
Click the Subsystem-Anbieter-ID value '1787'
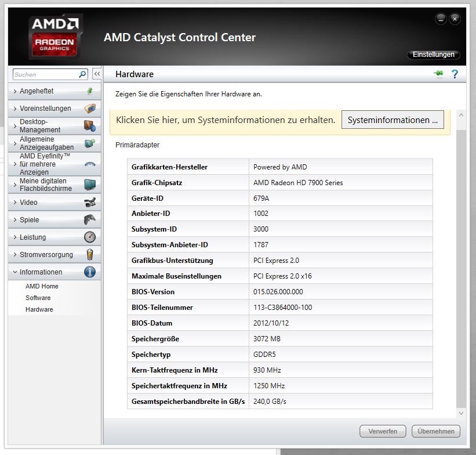261,245
